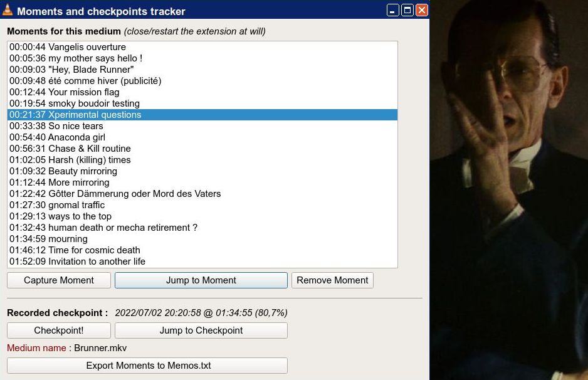Select moment "01:22:42 Gôtter Dämmerung oder Mord des Vaters"
Image resolution: width=588 pixels, height=380 pixels.
pyautogui.click(x=202, y=194)
